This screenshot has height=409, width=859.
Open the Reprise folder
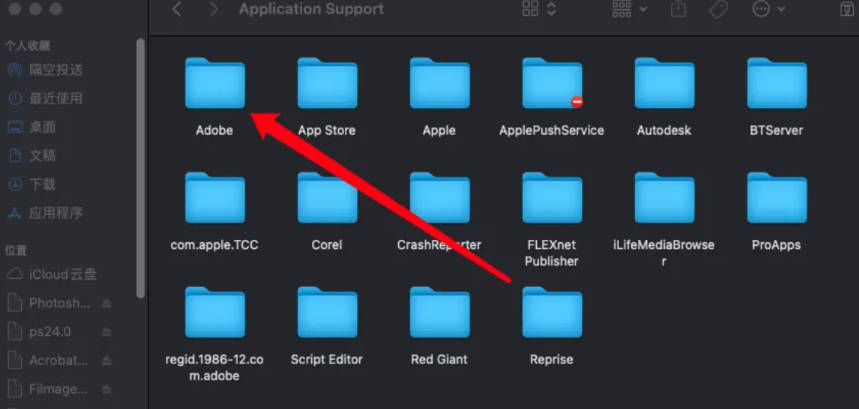coord(552,312)
